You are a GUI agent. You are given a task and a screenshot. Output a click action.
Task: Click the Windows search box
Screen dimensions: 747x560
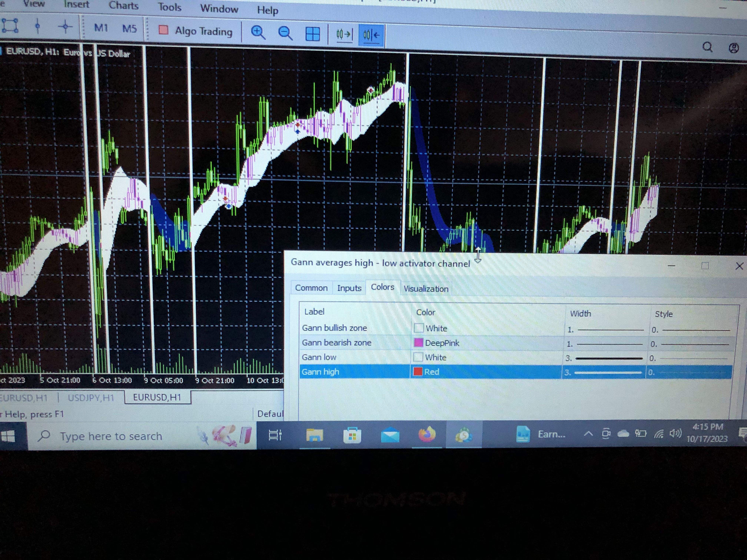tap(112, 436)
